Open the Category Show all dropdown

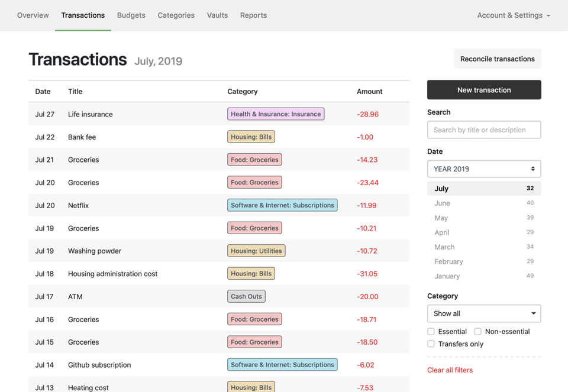click(x=484, y=313)
